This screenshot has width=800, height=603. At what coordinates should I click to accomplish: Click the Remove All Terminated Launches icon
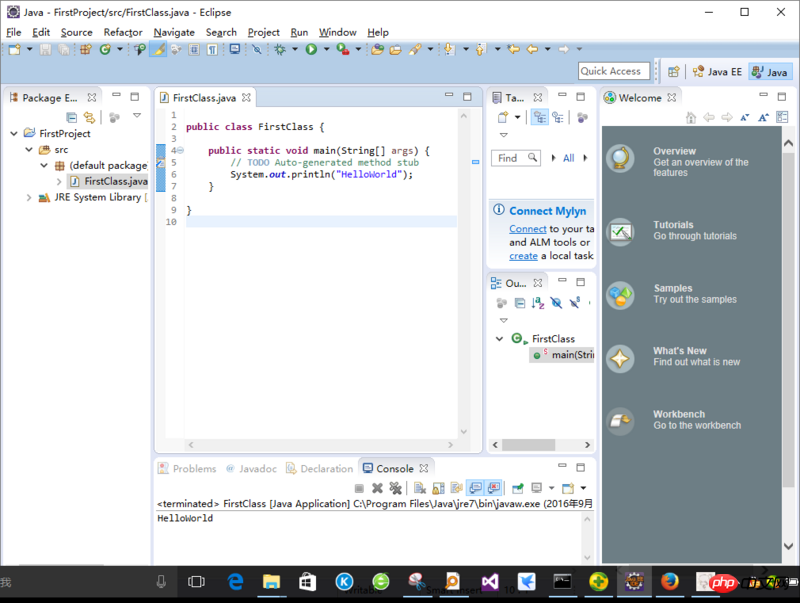tap(395, 488)
